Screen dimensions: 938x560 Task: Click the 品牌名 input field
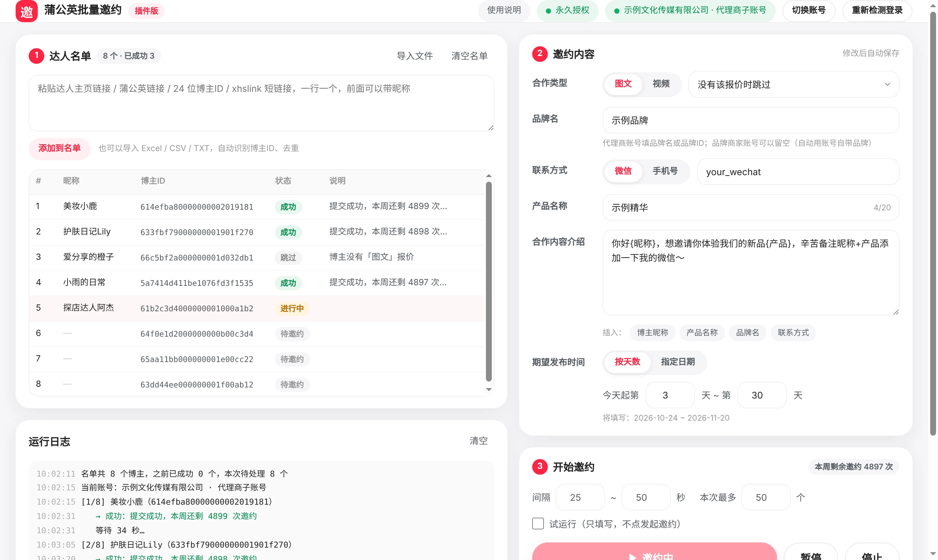[x=751, y=120]
